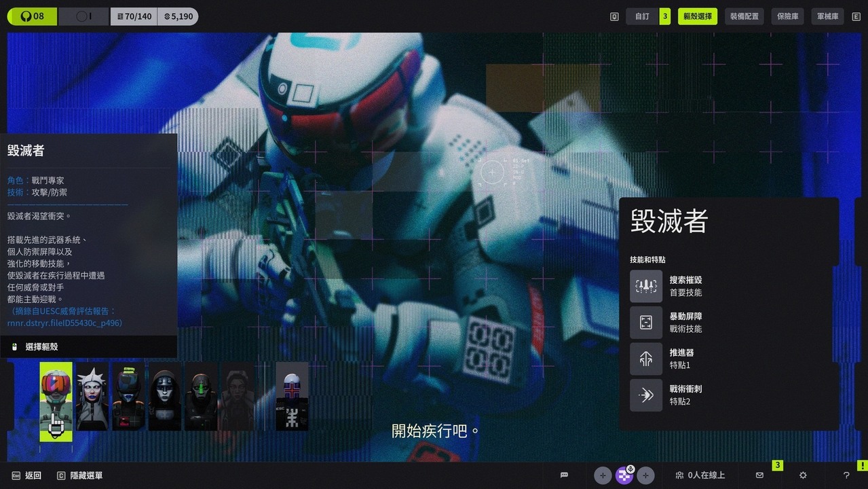This screenshot has width=868, height=489.
Task: Add a teammate using the right plus slot
Action: [645, 475]
